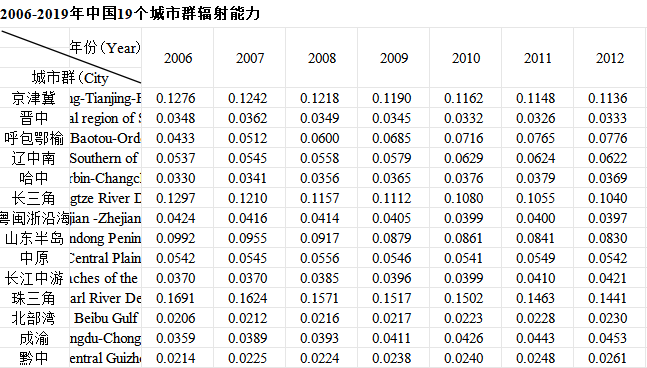The image size is (647, 368).
Task: Select the 2011 column header
Action: click(538, 58)
